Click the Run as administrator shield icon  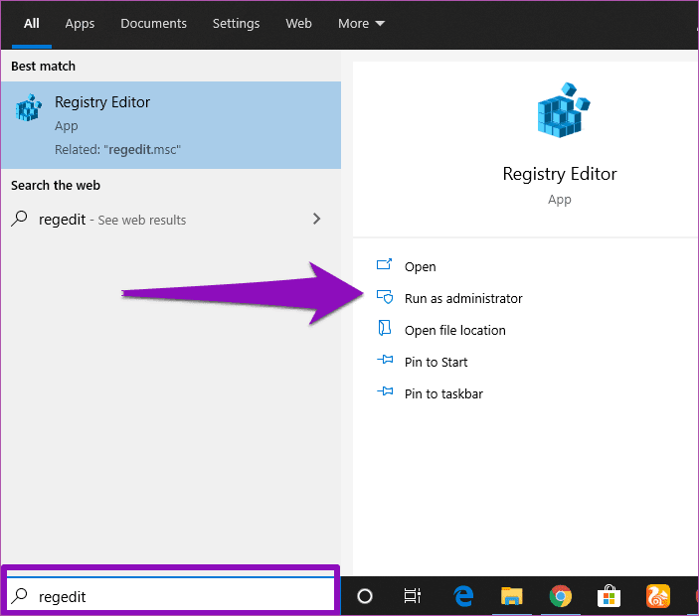[385, 297]
